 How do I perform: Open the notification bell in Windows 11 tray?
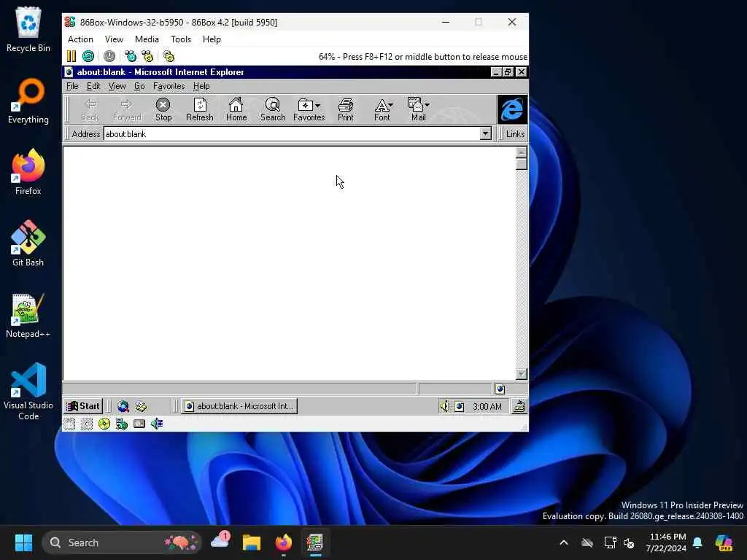[697, 542]
